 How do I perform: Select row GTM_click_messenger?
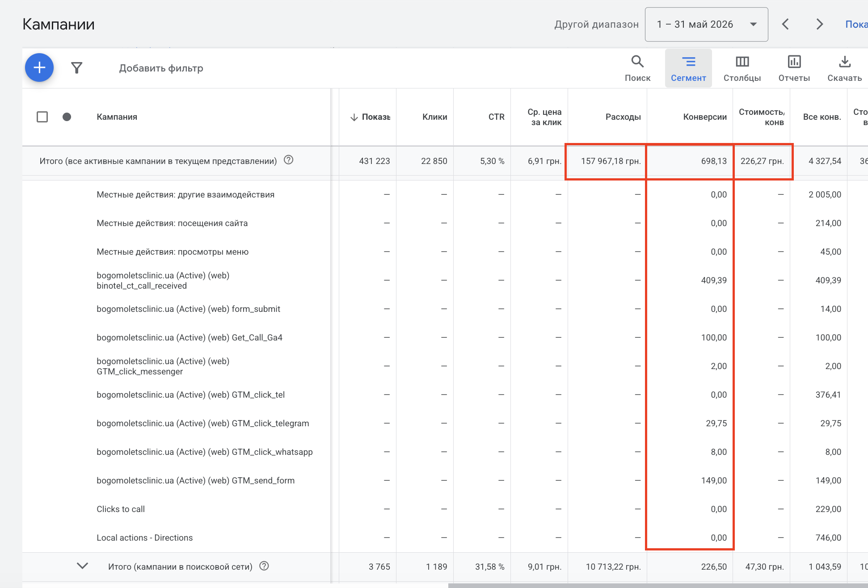pyautogui.click(x=163, y=366)
